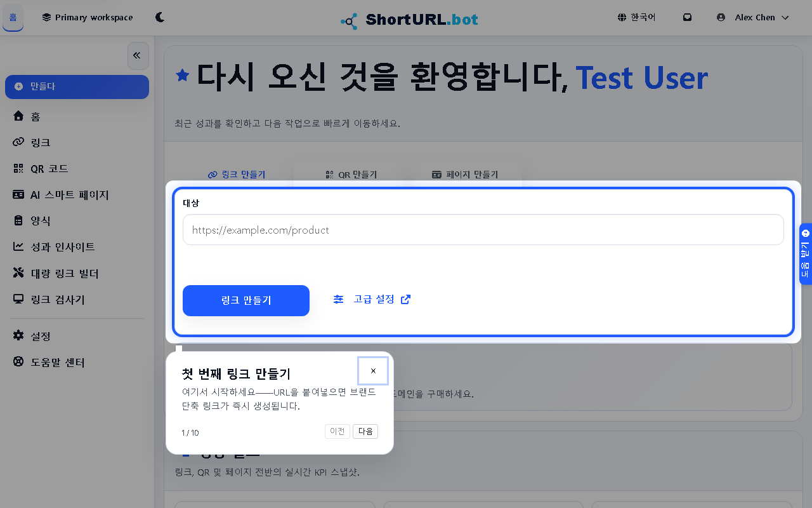Select the 링크 만들기 tab
This screenshot has height=508, width=812.
click(x=237, y=175)
